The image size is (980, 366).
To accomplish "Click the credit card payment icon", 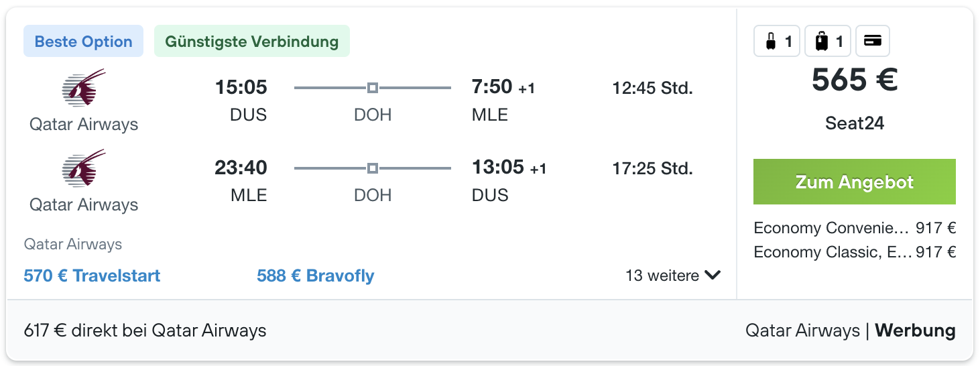I will pos(872,42).
